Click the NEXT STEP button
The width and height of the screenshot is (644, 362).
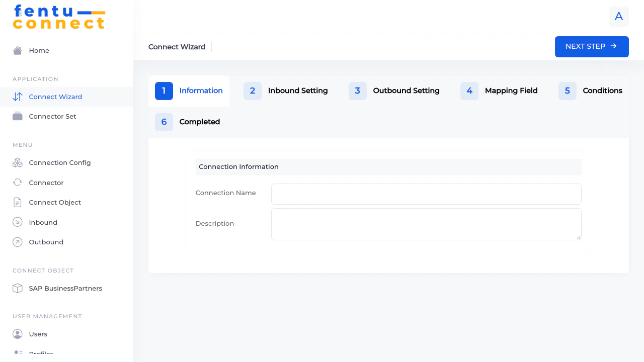click(x=592, y=46)
